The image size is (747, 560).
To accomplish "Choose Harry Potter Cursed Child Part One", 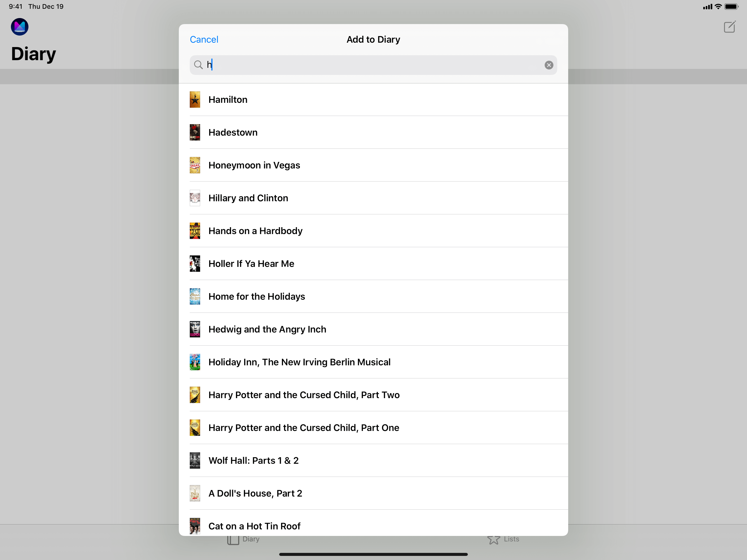I will (x=304, y=428).
